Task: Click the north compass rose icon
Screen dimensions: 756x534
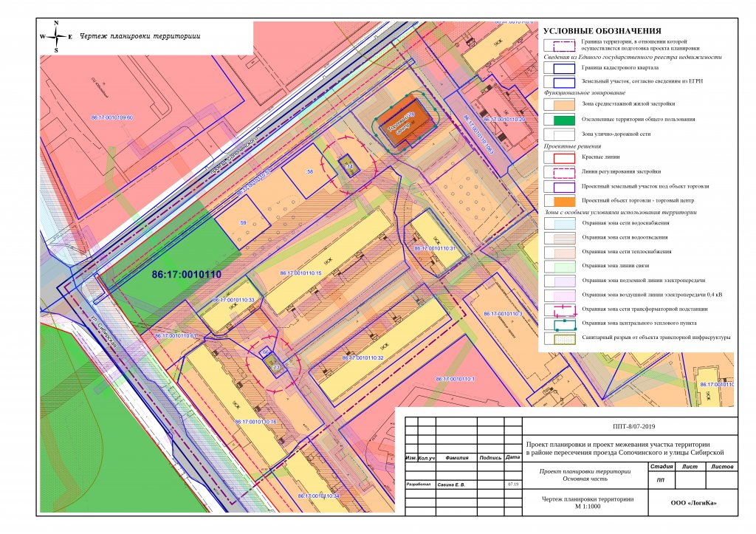Action: [55, 36]
